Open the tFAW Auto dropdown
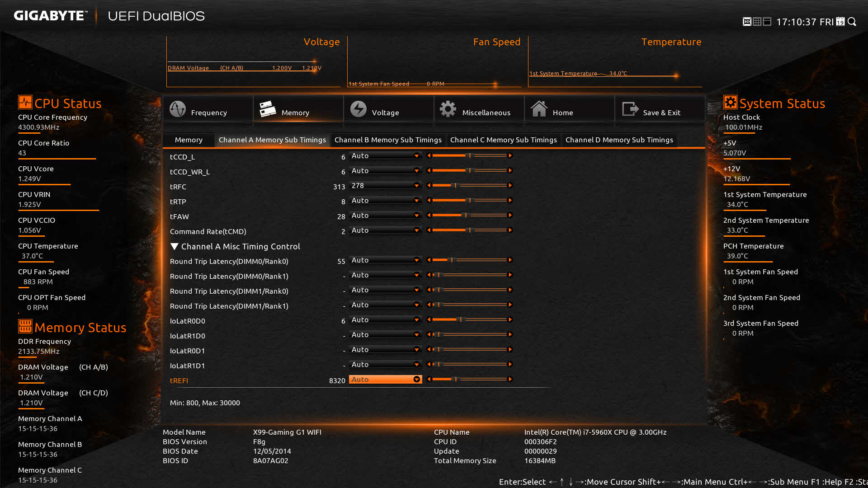This screenshot has width=868, height=488. [x=385, y=215]
